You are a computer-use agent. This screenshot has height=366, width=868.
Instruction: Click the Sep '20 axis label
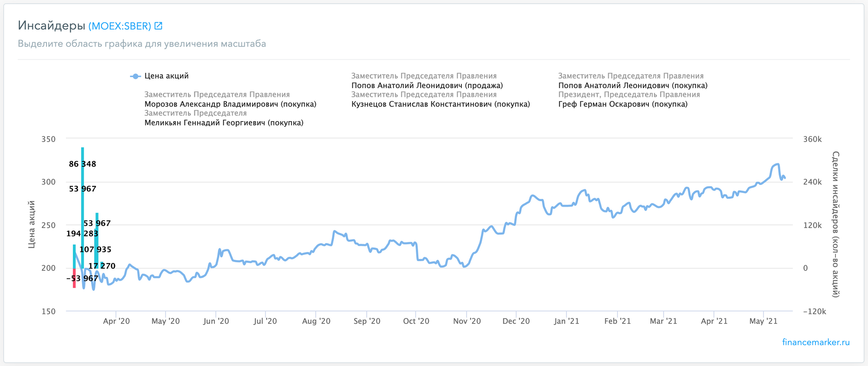[x=367, y=321]
